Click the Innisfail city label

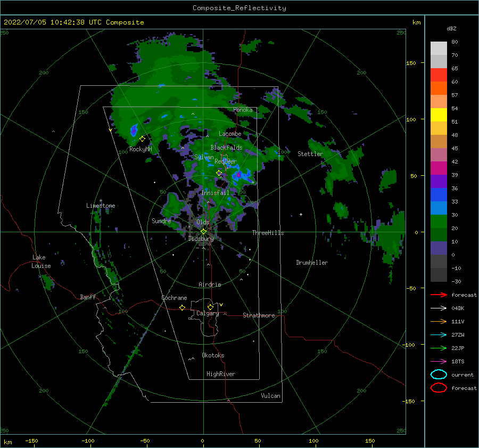tap(215, 193)
